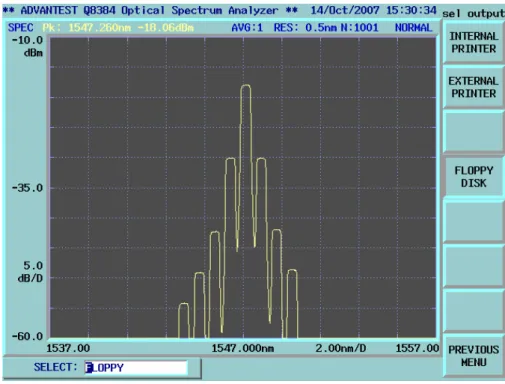
Task: Select the INTERNAL PRINTER softkey
Action: [473, 42]
